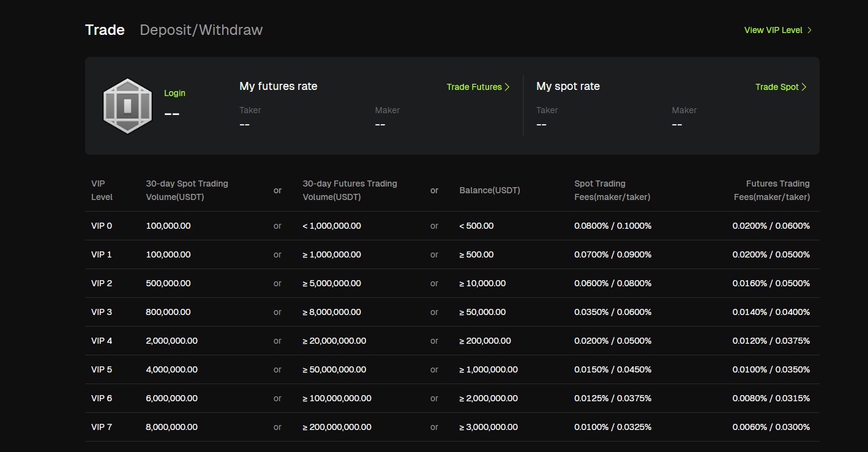The image size is (868, 452).
Task: Click the VIP 4 spot fee 0.0200% / 0.0500%
Action: coord(613,341)
